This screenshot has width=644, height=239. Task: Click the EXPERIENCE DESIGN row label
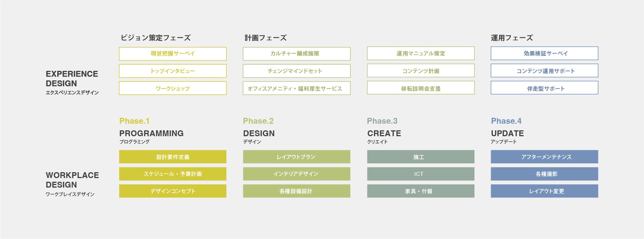(72, 79)
